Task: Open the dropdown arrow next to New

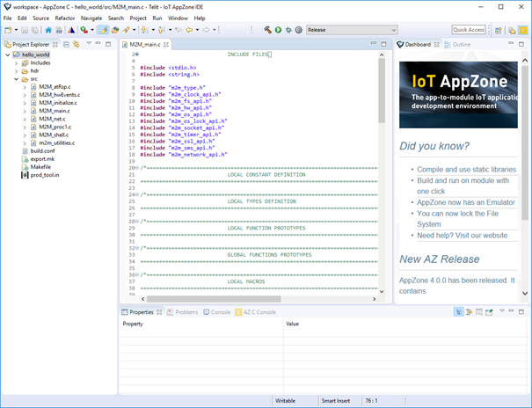Action: (x=16, y=30)
